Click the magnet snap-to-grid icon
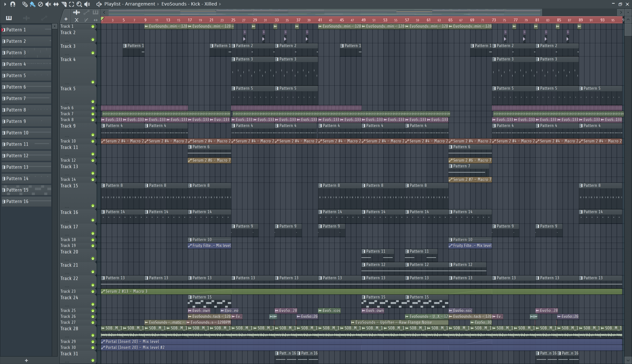 point(13,4)
